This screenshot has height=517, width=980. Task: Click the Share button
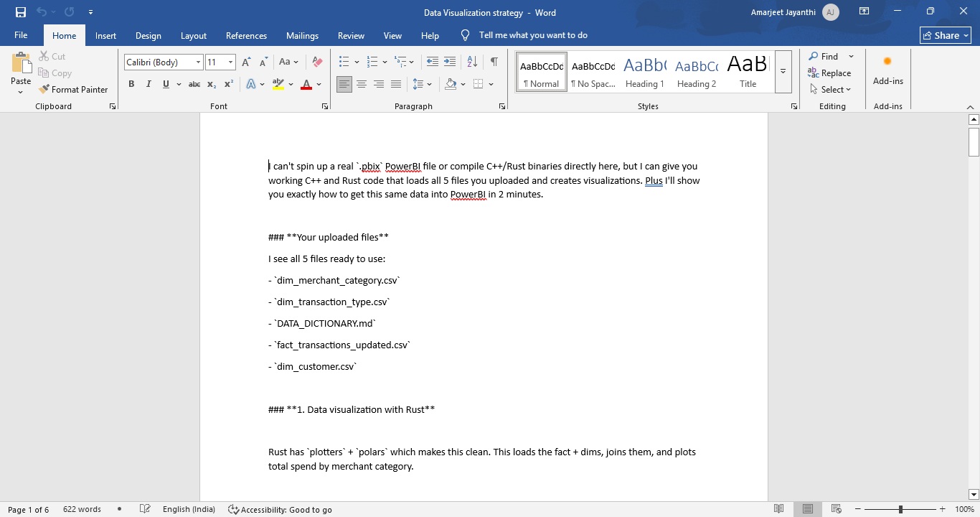[x=946, y=35]
